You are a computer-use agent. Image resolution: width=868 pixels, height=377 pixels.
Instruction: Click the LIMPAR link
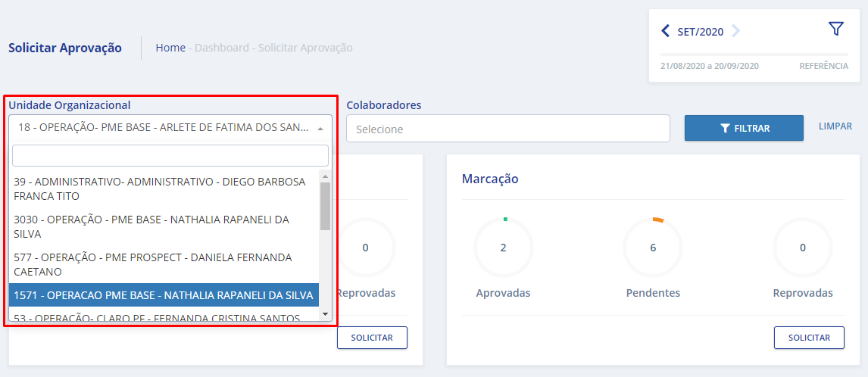[835, 126]
